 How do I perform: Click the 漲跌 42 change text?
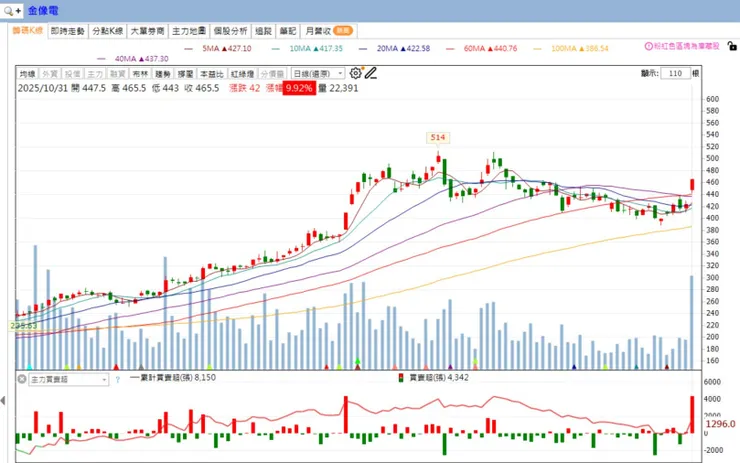244,88
